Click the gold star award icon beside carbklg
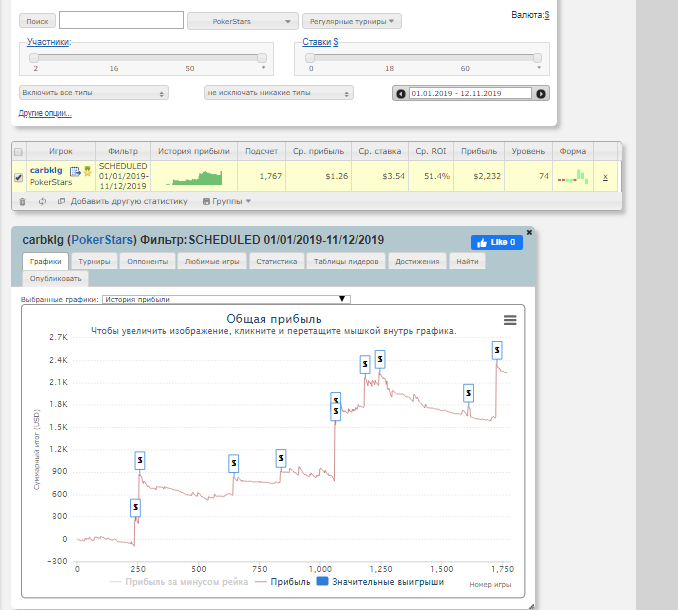This screenshot has width=678, height=610. coord(87,171)
